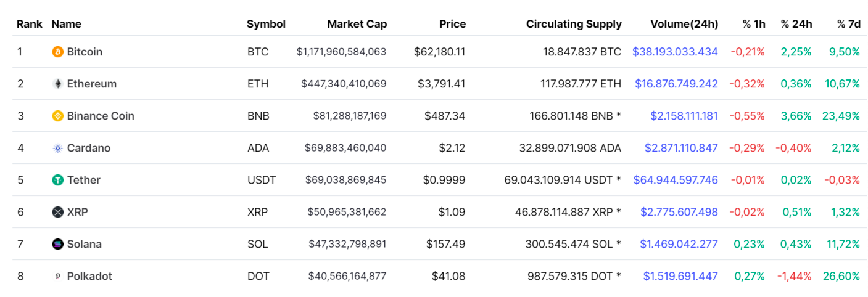Sort by the Volume(24h) column header
868x297 pixels.
(684, 24)
